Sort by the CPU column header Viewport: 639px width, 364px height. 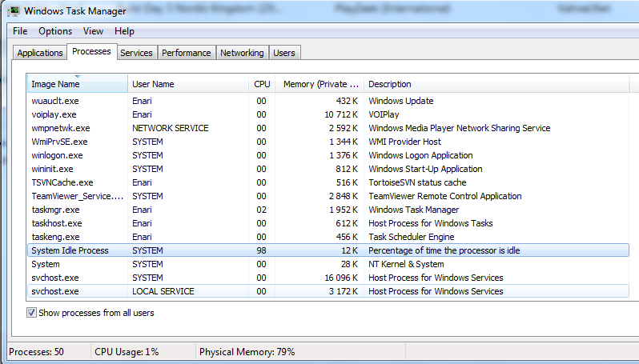tap(262, 84)
